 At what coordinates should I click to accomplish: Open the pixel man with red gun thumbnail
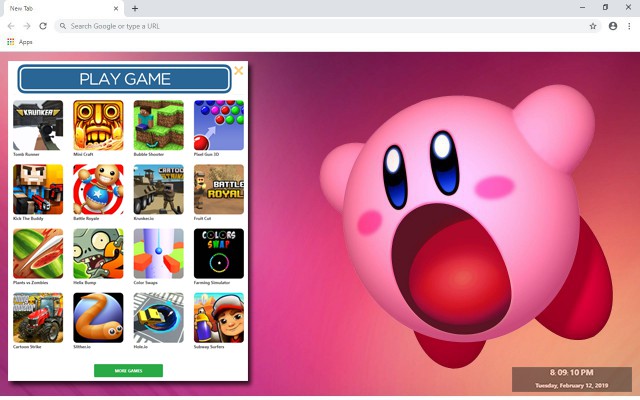38,189
